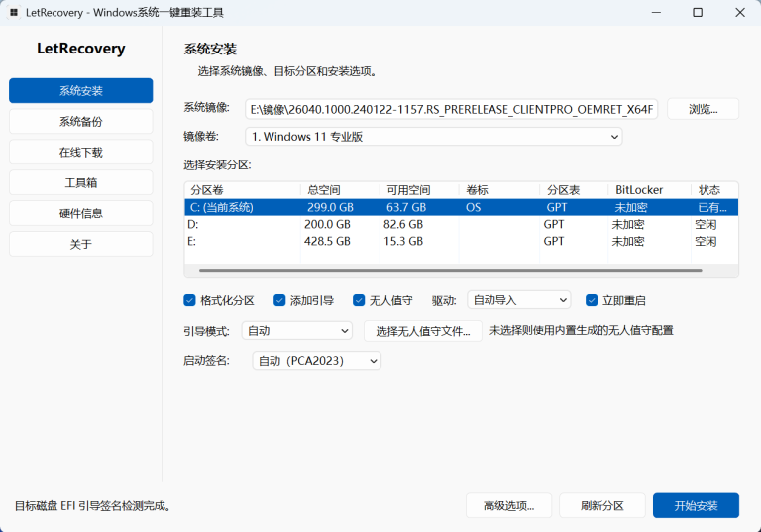Expand the 镜像卷 Windows 11 专业版 dropdown
The width and height of the screenshot is (761, 532).
[x=434, y=137]
